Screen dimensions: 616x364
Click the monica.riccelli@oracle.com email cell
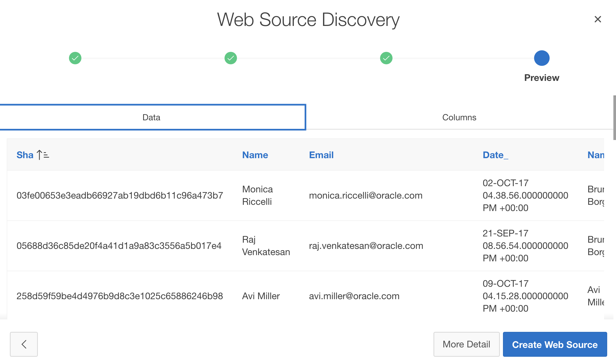click(366, 195)
